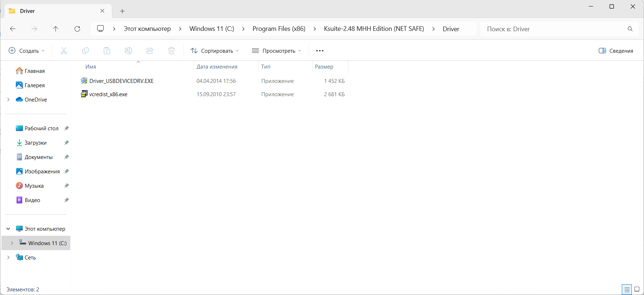The image size is (644, 295).
Task: Collapse the Этот компьютер tree node
Action: 8,229
